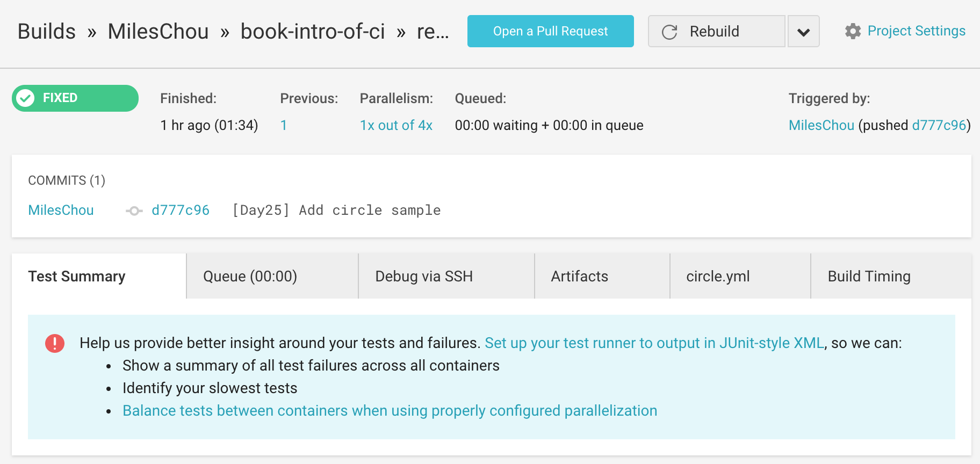Image resolution: width=980 pixels, height=464 pixels.
Task: Click the Project Settings gear icon
Action: click(x=853, y=31)
